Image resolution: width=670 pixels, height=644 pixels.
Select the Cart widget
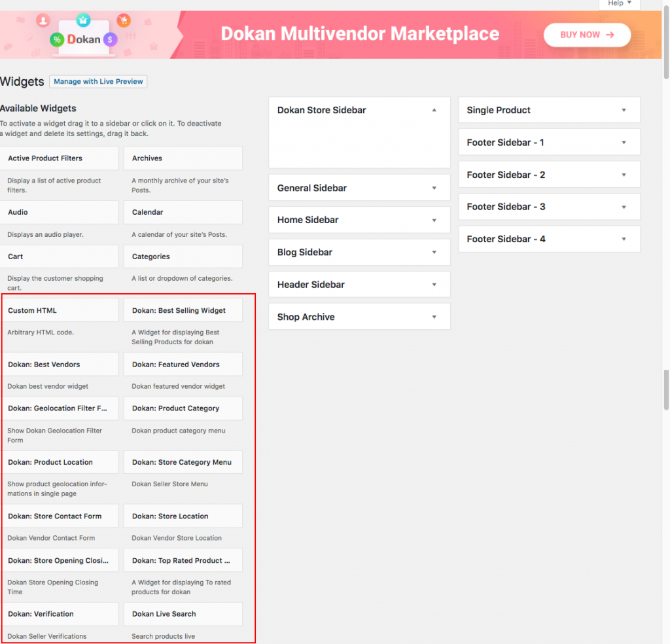tap(59, 257)
